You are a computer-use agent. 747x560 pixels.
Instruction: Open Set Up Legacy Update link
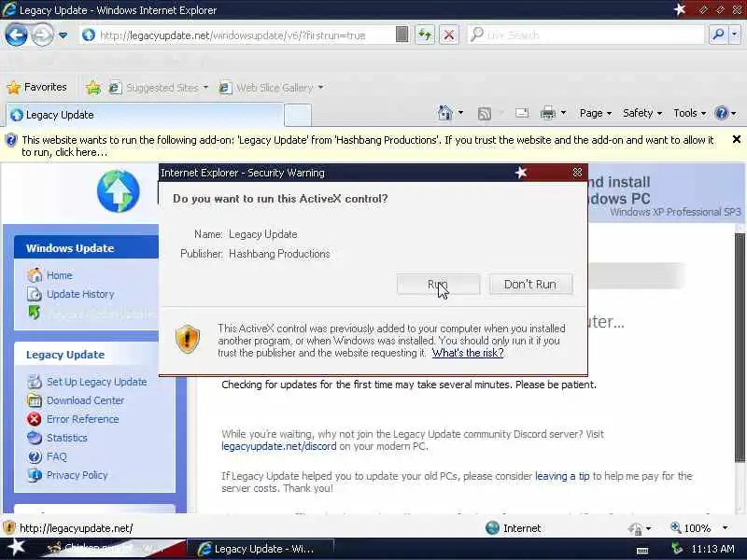97,382
